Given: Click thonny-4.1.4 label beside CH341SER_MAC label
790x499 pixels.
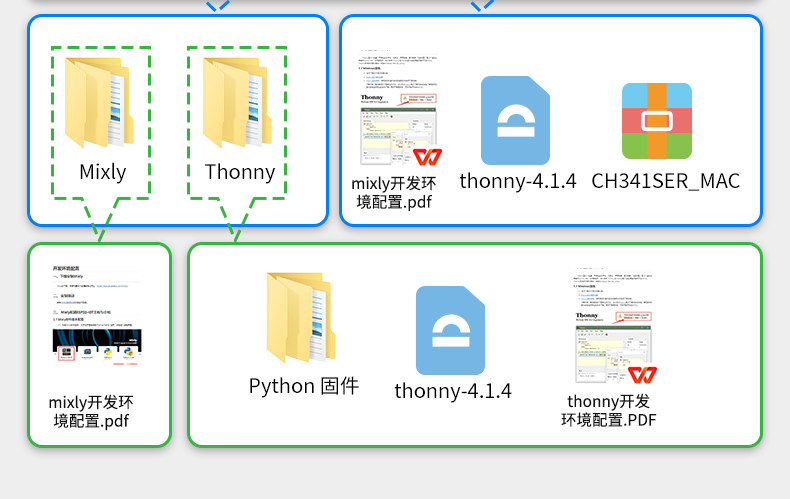Looking at the screenshot, I should [x=518, y=181].
